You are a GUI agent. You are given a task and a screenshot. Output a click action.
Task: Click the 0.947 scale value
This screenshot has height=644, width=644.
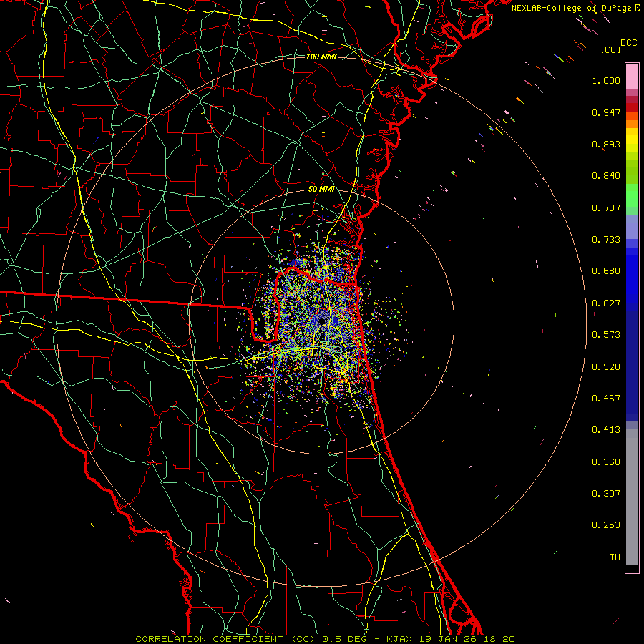pyautogui.click(x=606, y=112)
